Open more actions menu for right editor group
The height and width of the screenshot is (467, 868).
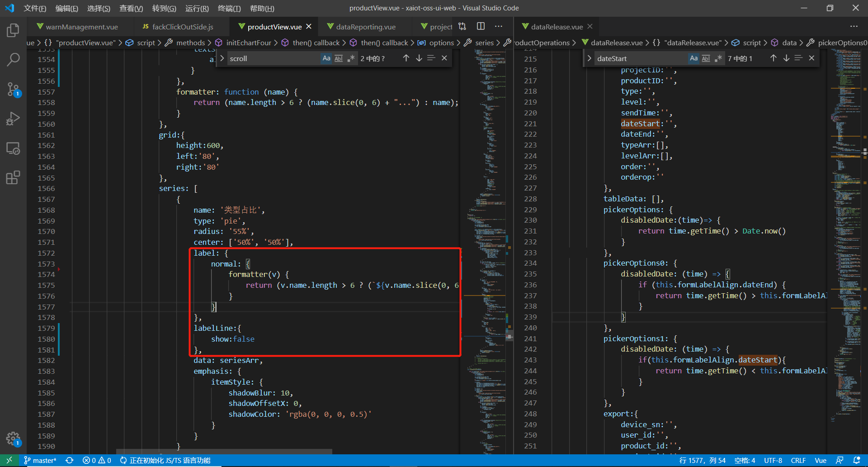click(x=854, y=26)
